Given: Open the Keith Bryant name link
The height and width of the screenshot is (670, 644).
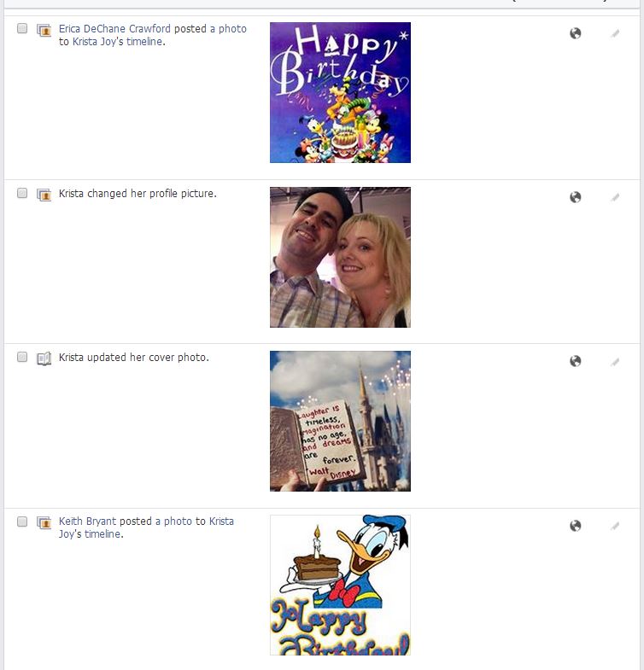Looking at the screenshot, I should 87,521.
